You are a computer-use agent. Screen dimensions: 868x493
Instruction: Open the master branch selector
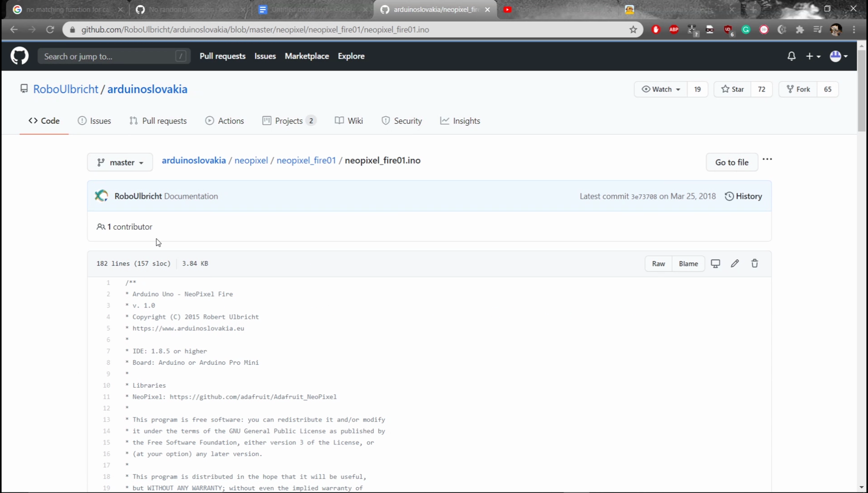(x=120, y=162)
